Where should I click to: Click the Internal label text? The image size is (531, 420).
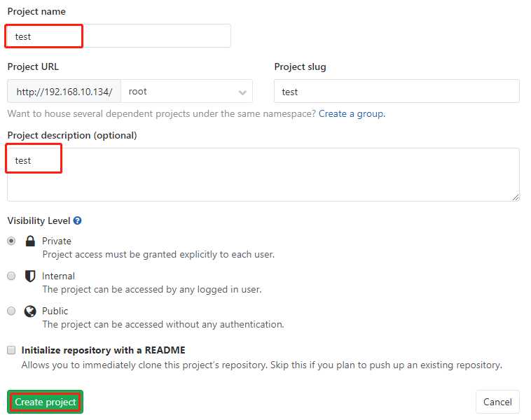(58, 276)
